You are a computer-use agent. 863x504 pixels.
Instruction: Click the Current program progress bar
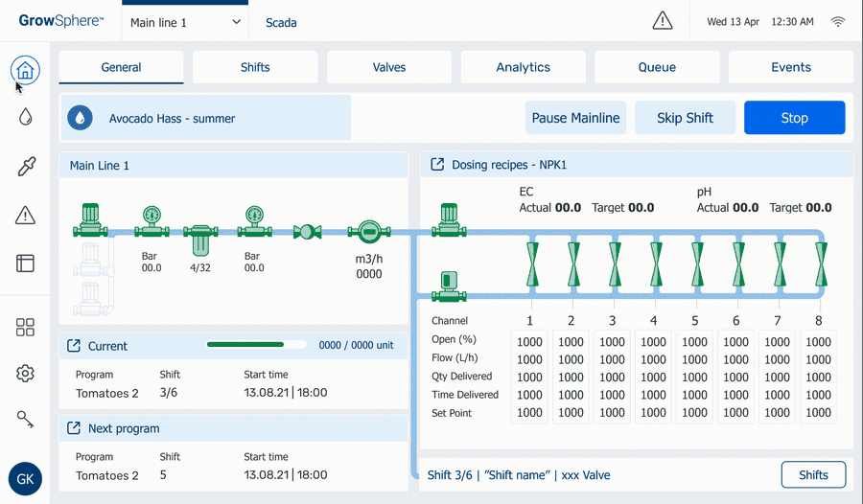tap(256, 345)
